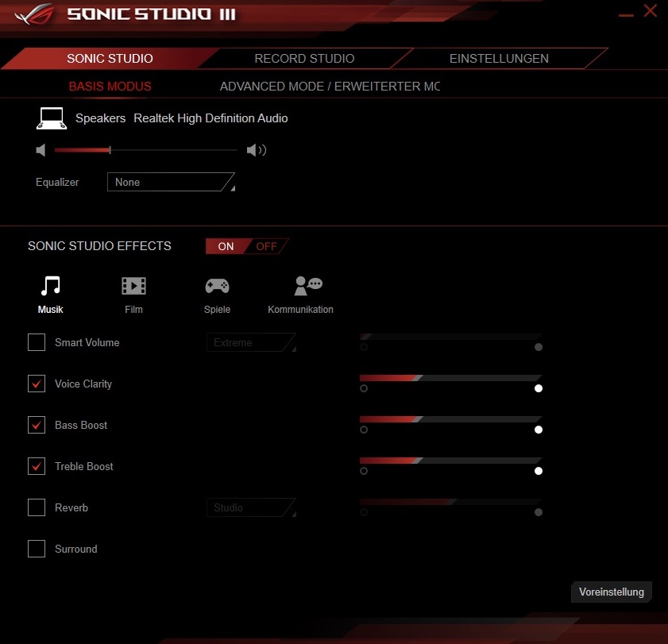Open the Smart Volume Extreme dropdown
Screen dimensions: 668x644
pos(251,342)
